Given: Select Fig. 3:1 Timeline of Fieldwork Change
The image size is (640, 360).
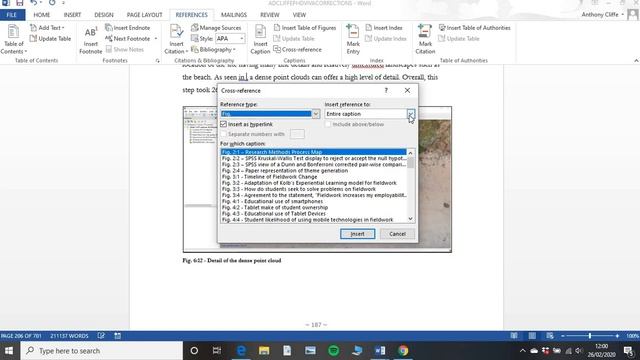Looking at the screenshot, I should pos(313,177).
